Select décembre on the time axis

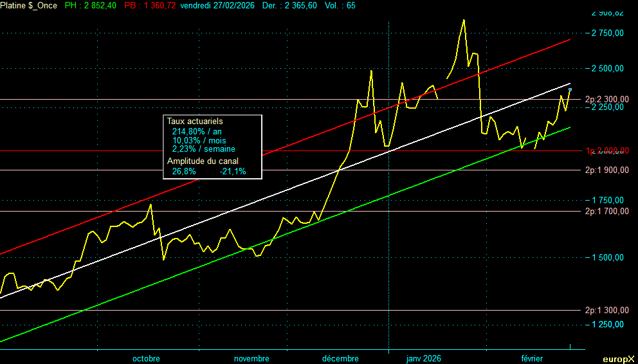coord(340,358)
